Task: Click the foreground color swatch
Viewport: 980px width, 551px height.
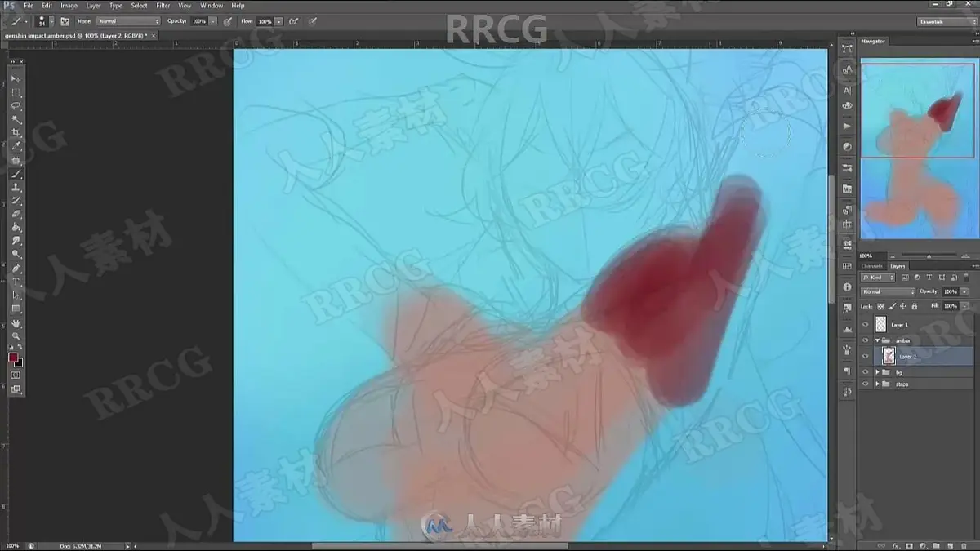Action: click(13, 358)
